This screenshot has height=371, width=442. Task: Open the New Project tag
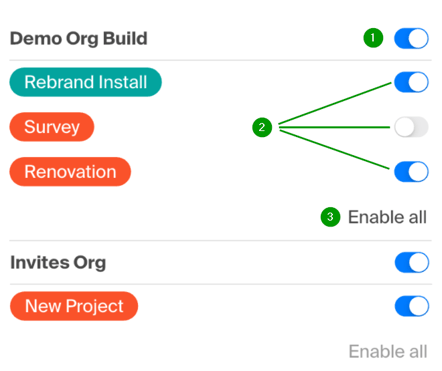pyautogui.click(x=74, y=306)
